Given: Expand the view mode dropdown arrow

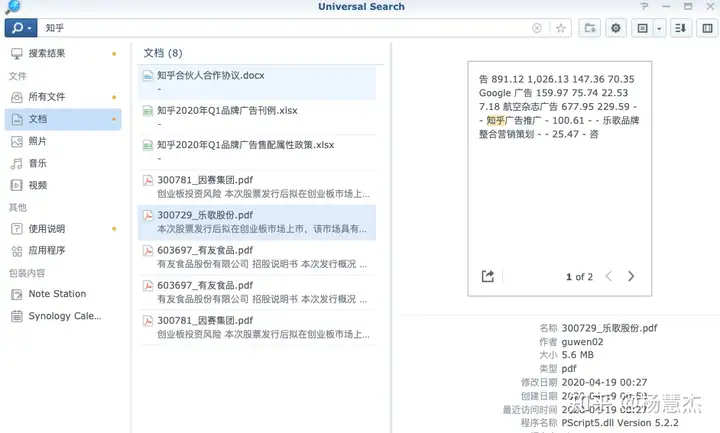Looking at the screenshot, I should coord(659,28).
